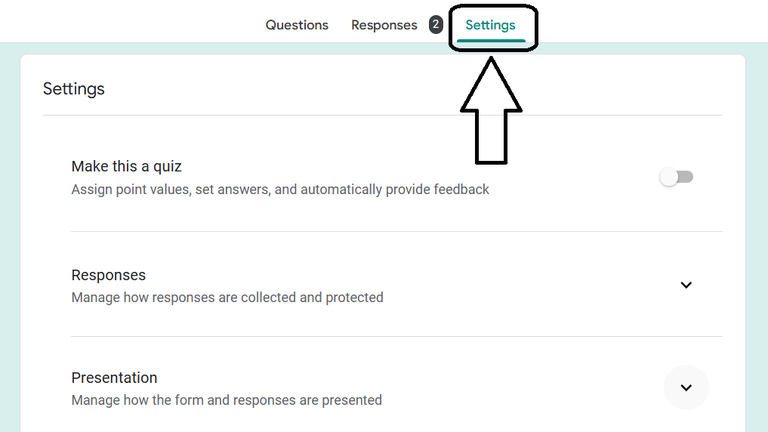Viewport: 768px width, 432px height.
Task: Click Manage how responses are collected text
Action: click(x=227, y=297)
